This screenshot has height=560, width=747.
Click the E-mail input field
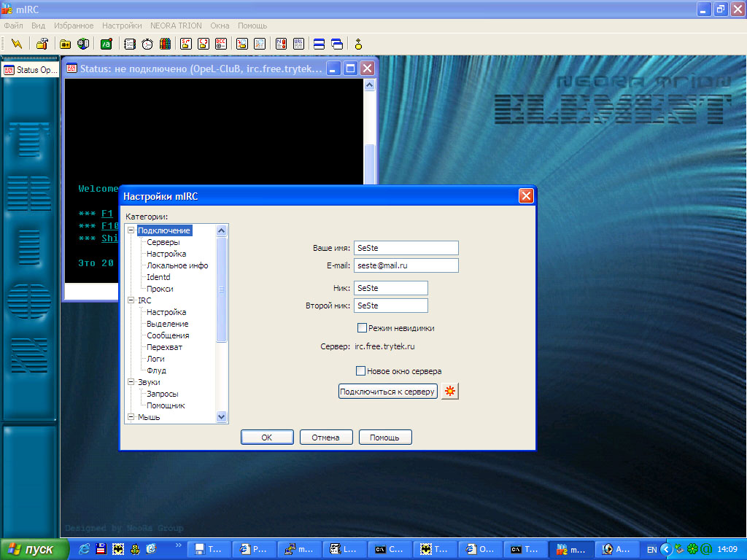click(406, 265)
